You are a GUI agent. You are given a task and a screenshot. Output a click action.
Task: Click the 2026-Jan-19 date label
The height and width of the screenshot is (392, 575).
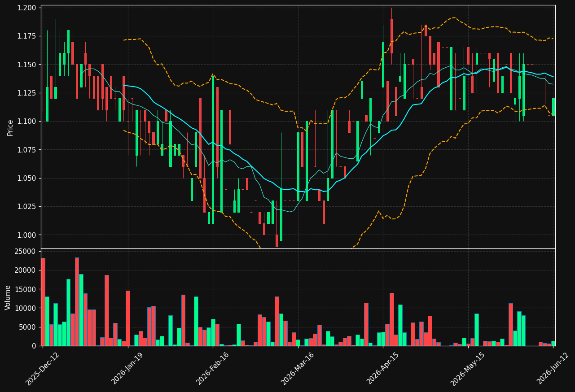coord(128,369)
